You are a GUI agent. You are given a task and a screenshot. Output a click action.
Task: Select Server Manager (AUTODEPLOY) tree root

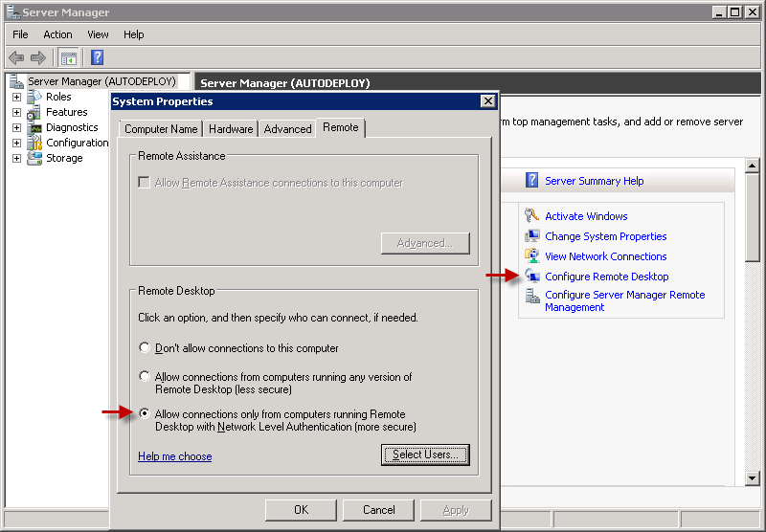(x=101, y=81)
